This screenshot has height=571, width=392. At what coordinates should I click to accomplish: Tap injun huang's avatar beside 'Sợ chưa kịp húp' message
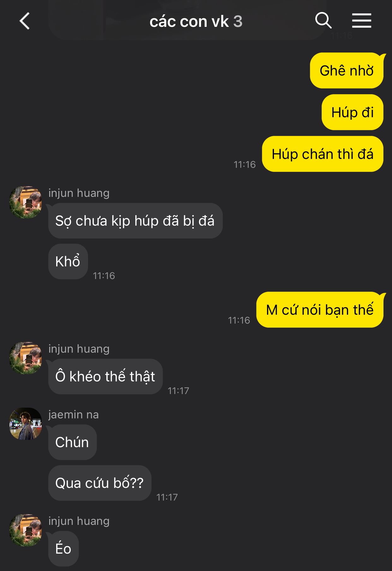click(x=26, y=202)
